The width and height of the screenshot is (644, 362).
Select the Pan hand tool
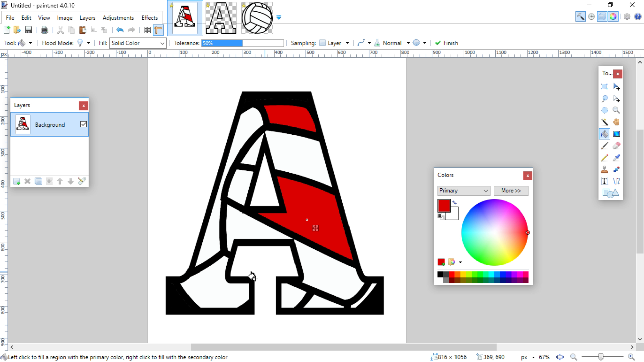tap(616, 122)
